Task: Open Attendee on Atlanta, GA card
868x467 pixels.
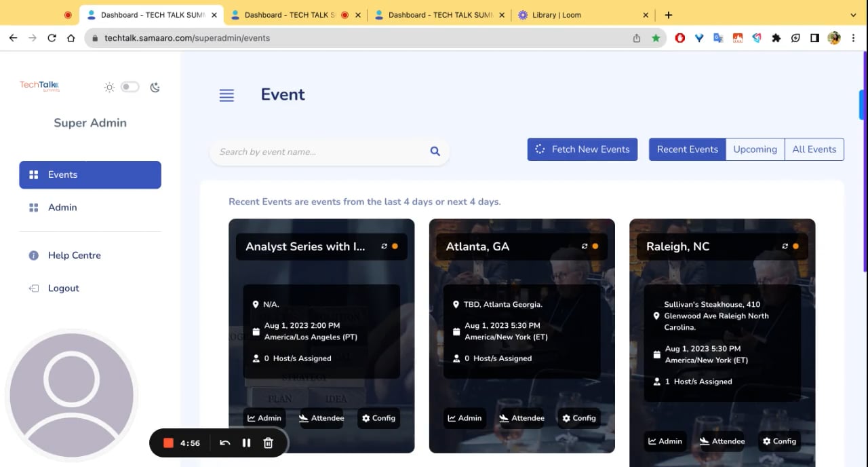Action: coord(522,418)
